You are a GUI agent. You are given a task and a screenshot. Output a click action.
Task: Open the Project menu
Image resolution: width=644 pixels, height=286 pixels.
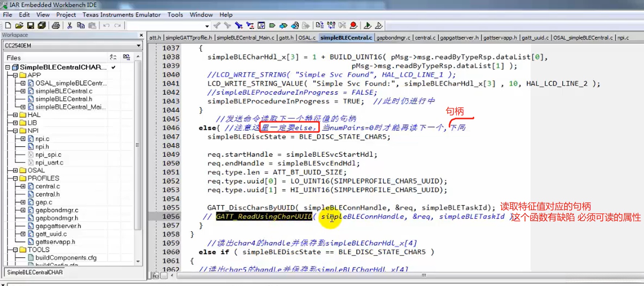click(66, 15)
